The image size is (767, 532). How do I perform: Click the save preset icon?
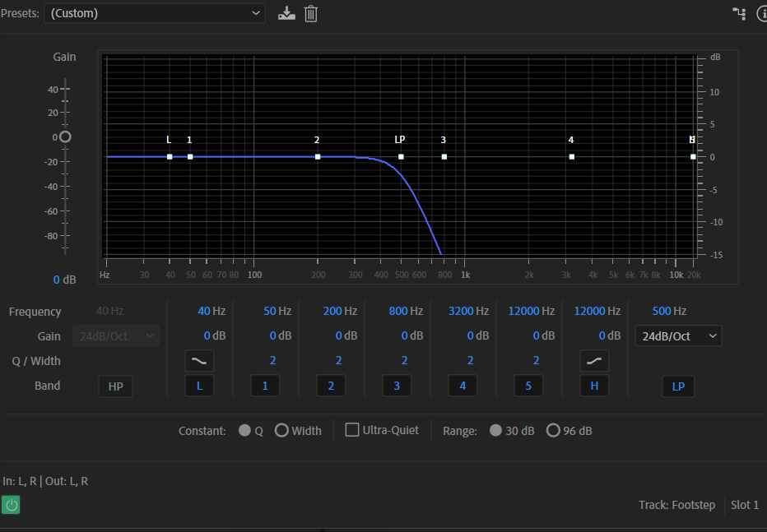(x=286, y=13)
